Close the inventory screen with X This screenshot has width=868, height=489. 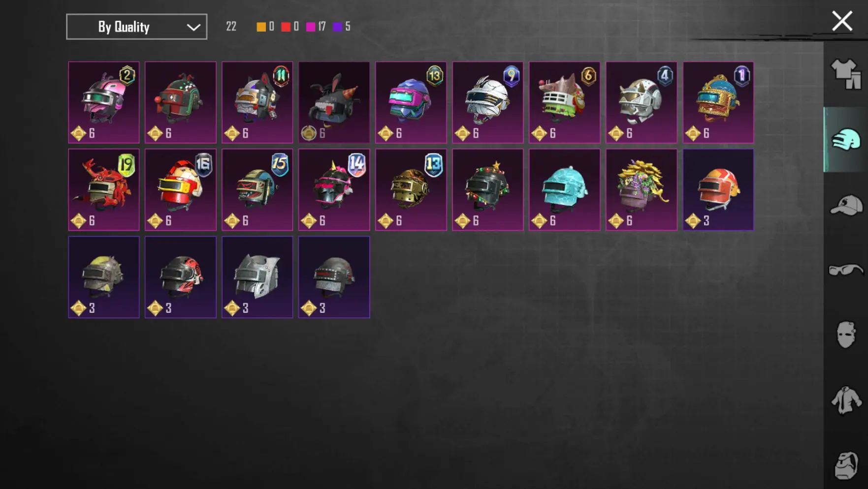click(842, 21)
